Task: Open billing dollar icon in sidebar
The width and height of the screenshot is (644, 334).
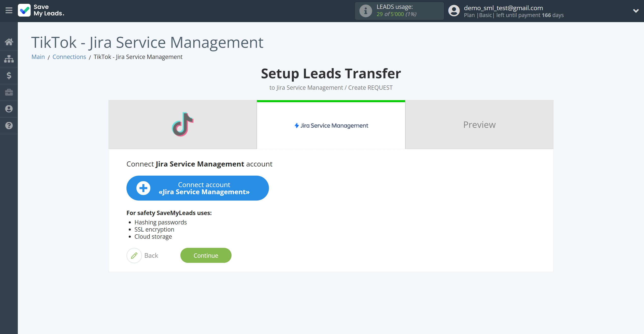Action: [x=9, y=75]
